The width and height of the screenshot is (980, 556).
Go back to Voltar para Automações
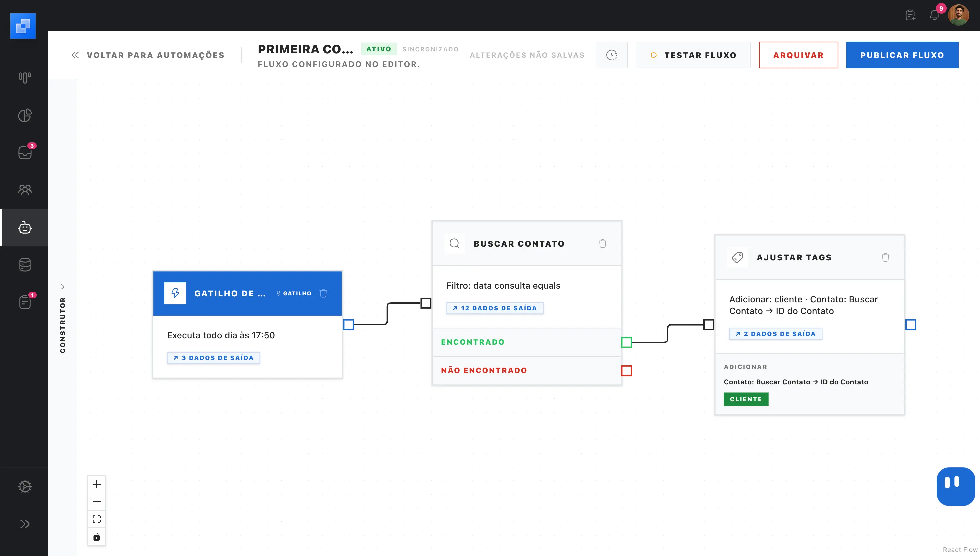click(148, 55)
